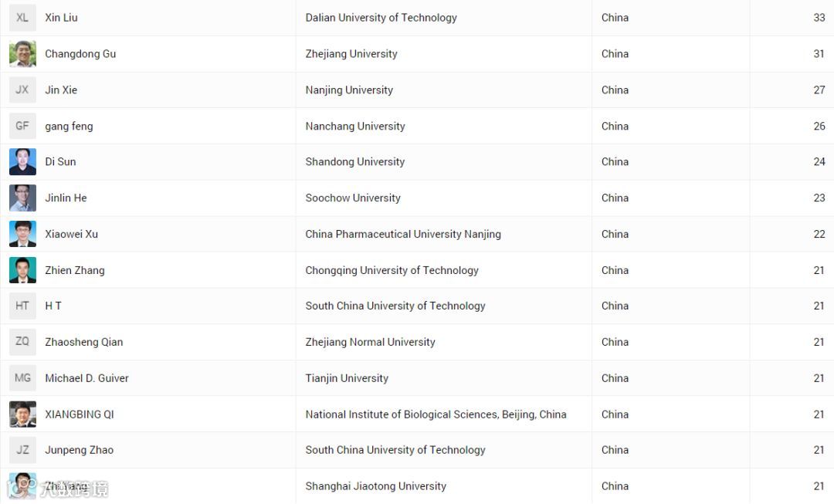This screenshot has height=504, width=834.
Task: Click the Zhaosheng Qian name
Action: (x=84, y=342)
